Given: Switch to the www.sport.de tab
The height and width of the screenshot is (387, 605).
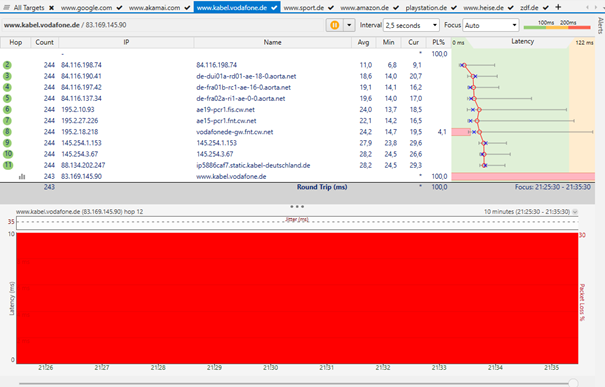Looking at the screenshot, I should [x=304, y=7].
